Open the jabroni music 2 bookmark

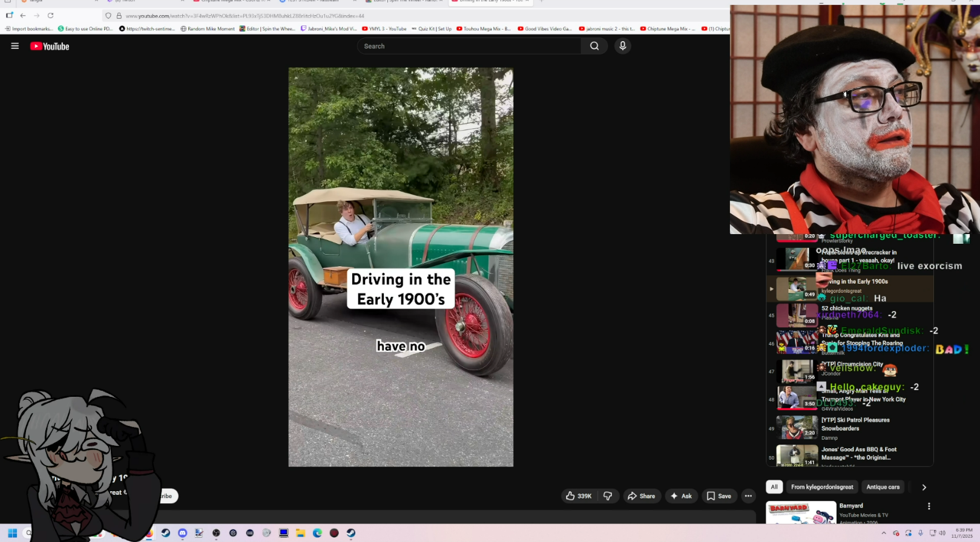tap(607, 28)
